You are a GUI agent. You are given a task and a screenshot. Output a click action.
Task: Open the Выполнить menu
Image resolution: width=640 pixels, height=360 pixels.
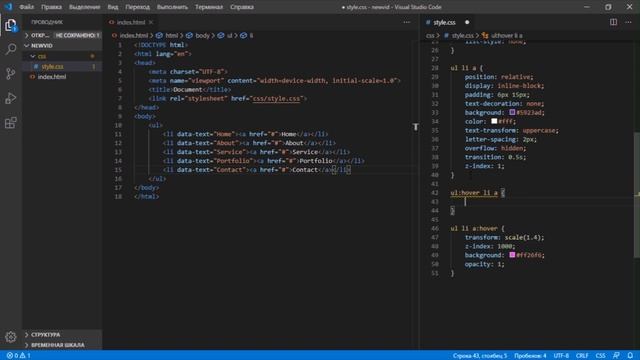point(172,7)
